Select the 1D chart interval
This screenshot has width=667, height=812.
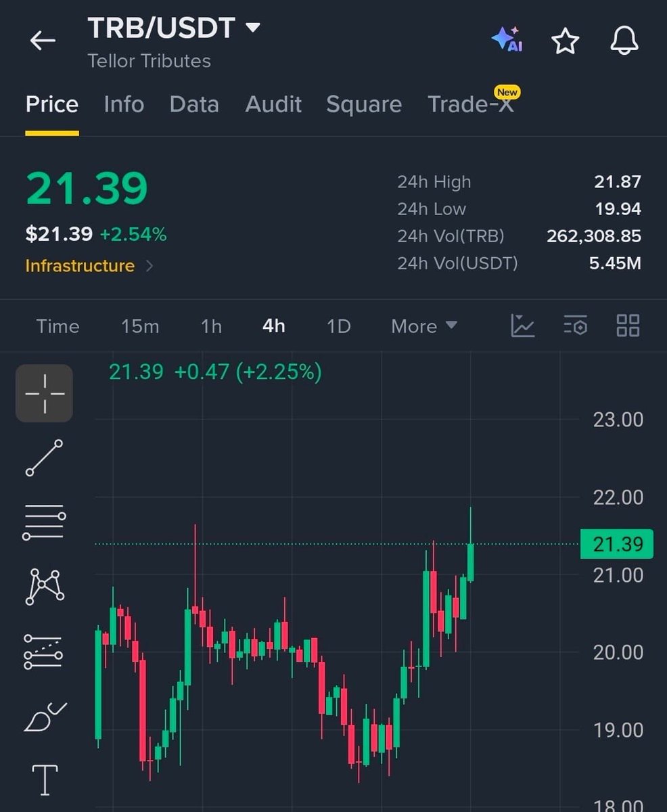point(338,326)
